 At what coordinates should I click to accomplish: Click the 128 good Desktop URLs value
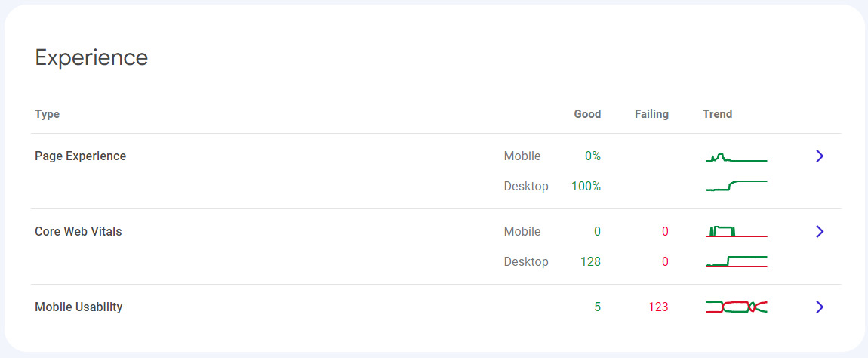point(590,262)
